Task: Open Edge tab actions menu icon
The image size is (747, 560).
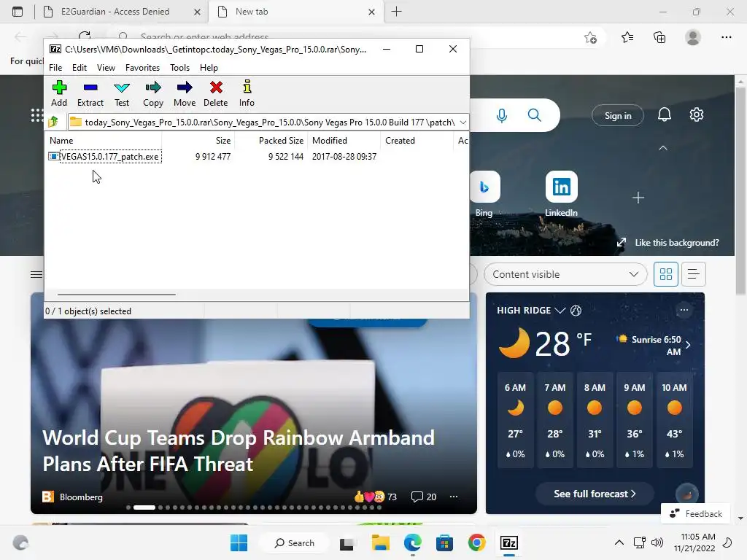Action: (x=18, y=12)
